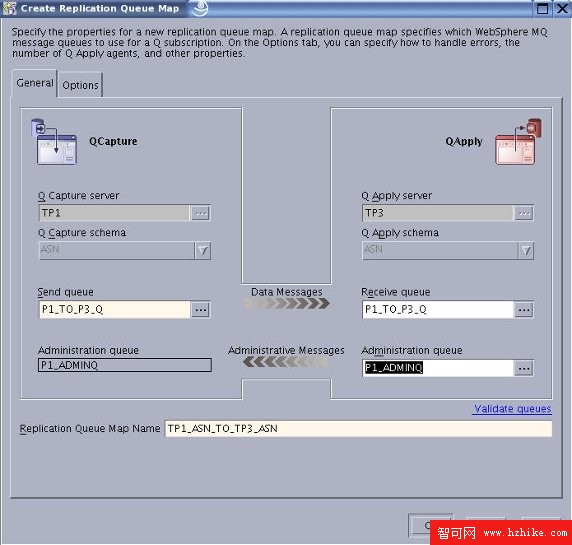
Task: Expand the Q Capture schema dropdown
Action: [x=203, y=250]
